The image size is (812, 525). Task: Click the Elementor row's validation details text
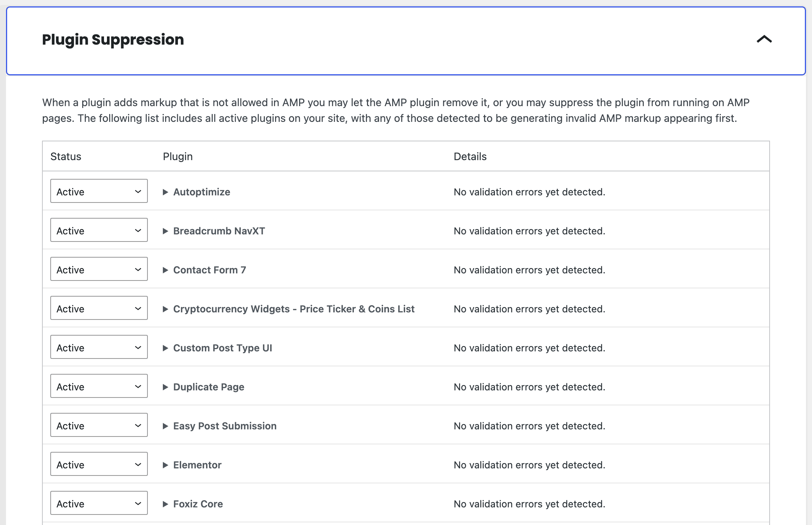coord(529,465)
